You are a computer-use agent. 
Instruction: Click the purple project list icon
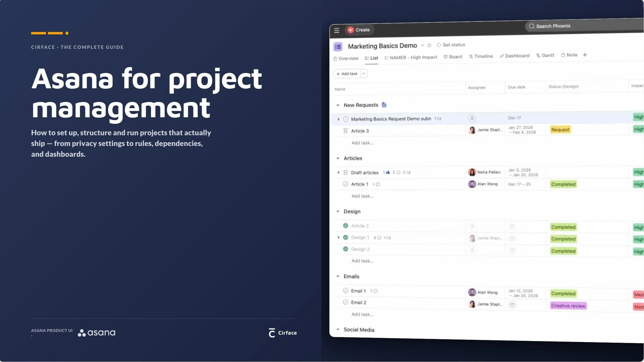click(x=338, y=47)
